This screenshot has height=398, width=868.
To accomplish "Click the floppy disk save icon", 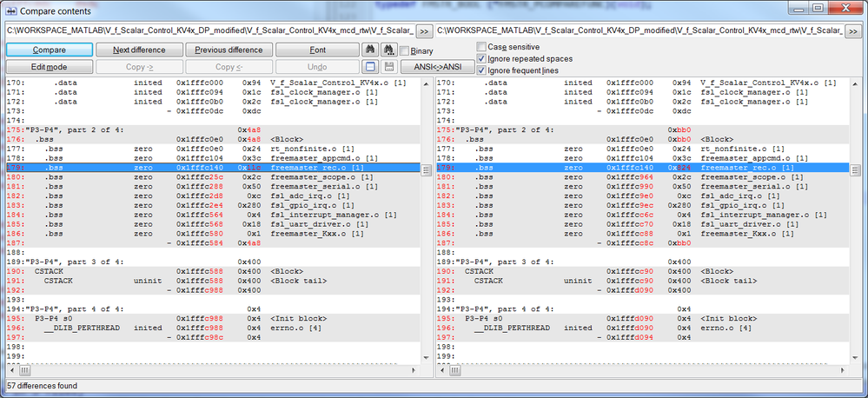I will point(389,67).
